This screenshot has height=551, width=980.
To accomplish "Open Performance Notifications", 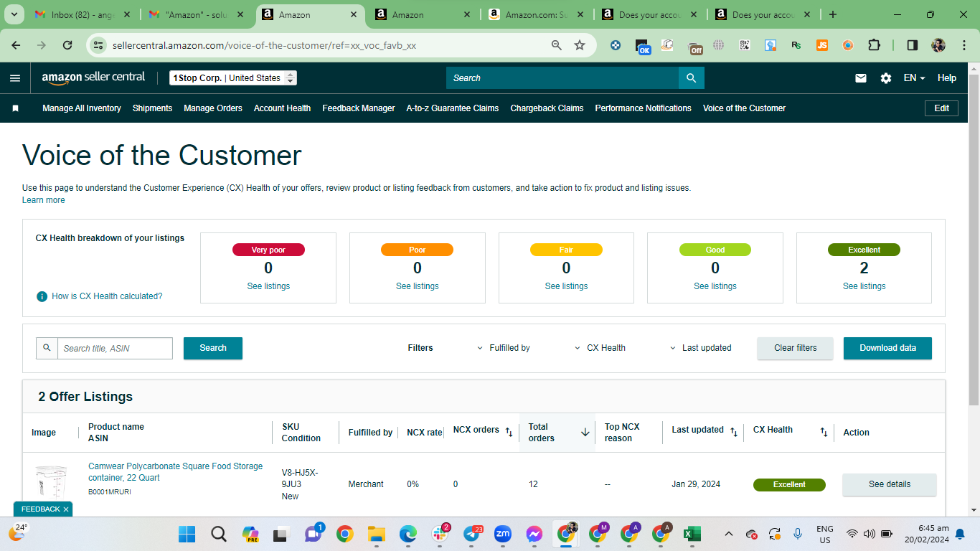I will (x=644, y=108).
